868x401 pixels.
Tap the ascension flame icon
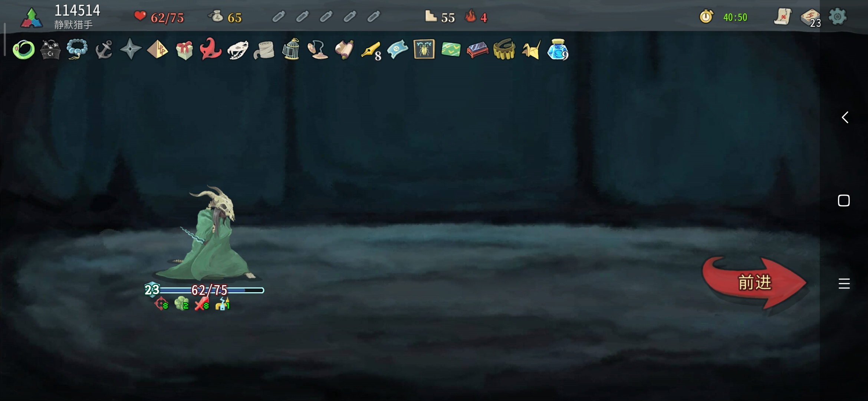[x=471, y=16]
